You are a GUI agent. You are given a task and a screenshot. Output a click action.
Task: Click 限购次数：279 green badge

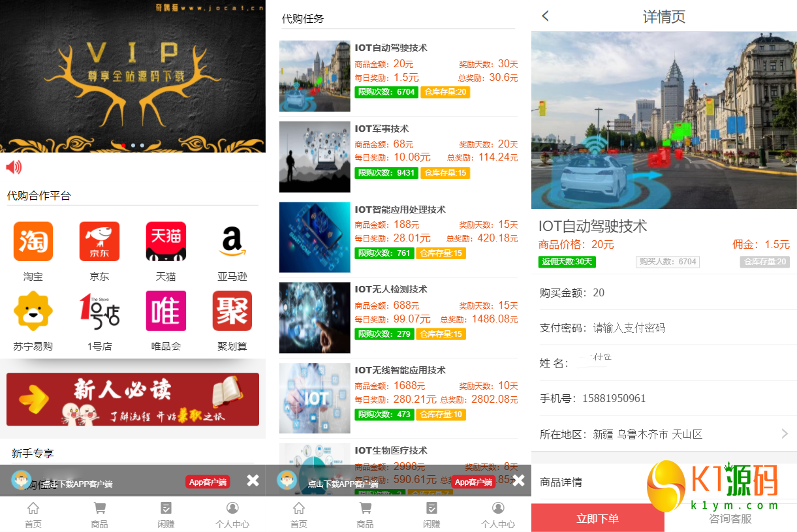coord(384,334)
